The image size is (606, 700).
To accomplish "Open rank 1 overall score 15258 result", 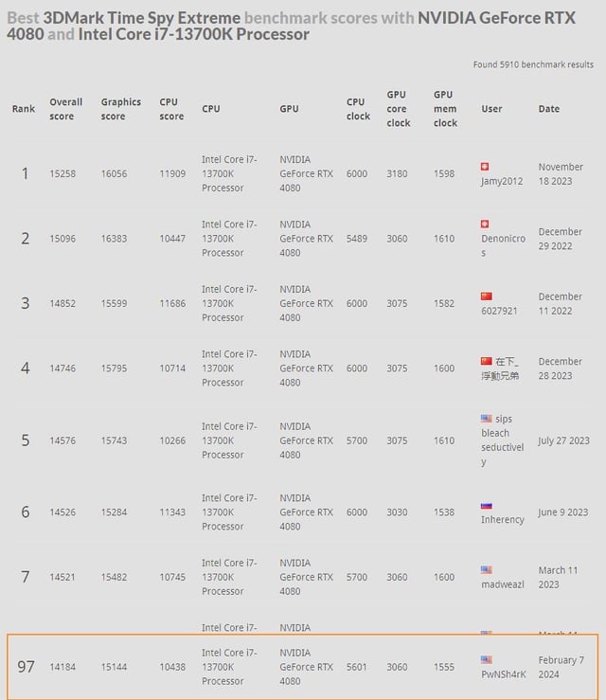I will (x=62, y=173).
